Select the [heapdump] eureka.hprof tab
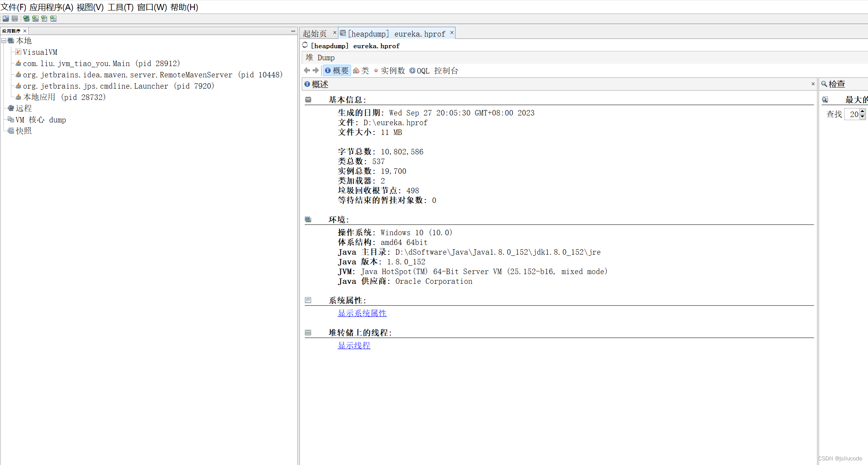 (396, 33)
